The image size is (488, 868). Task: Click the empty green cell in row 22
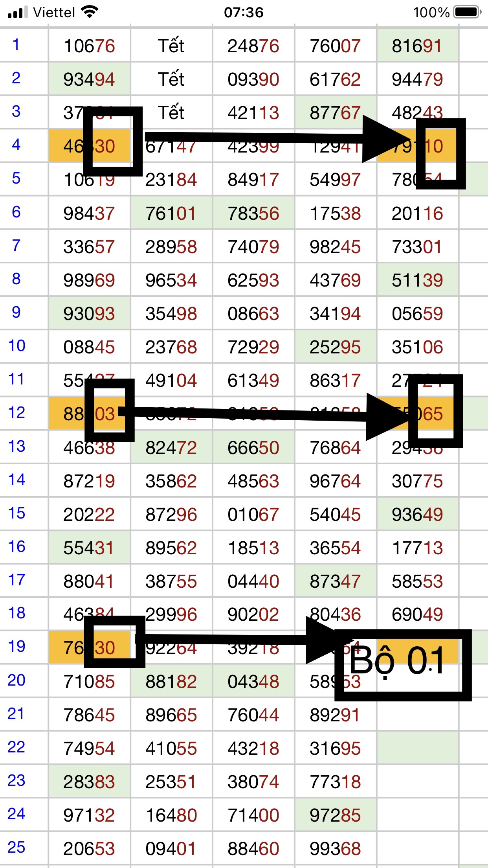[417, 748]
